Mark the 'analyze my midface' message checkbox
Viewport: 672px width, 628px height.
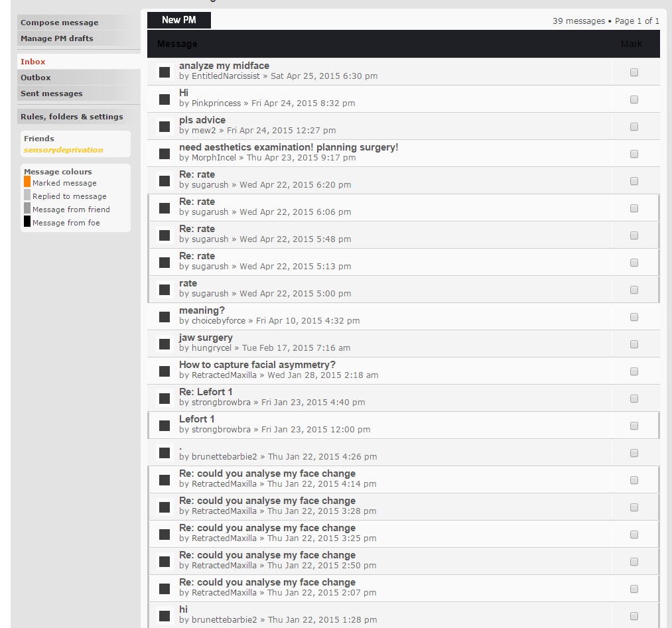point(634,72)
